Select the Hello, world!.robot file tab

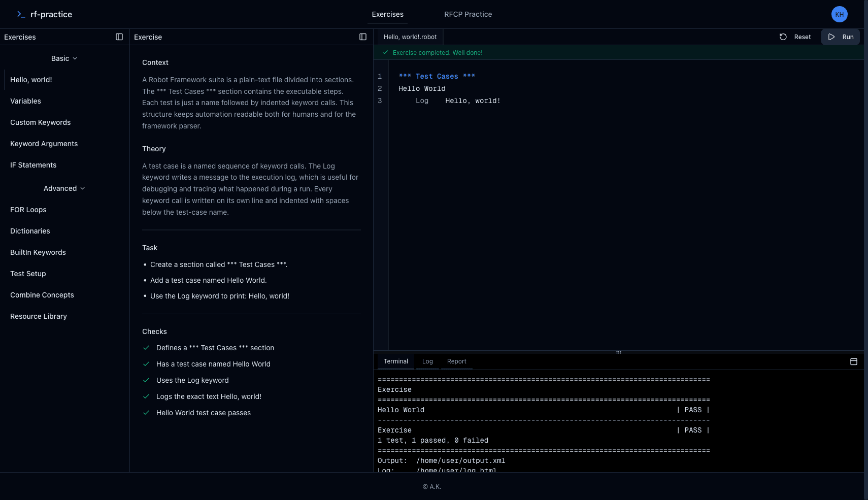(x=410, y=37)
